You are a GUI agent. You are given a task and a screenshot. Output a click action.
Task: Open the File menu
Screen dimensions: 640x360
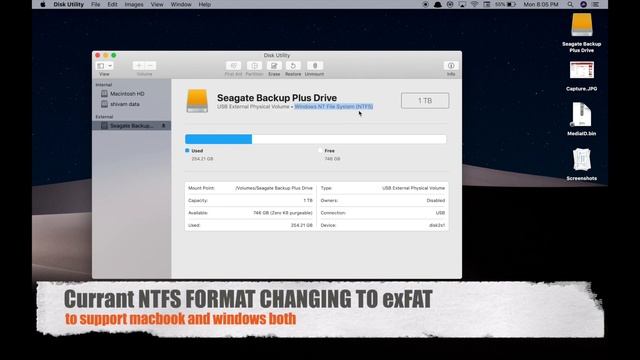coord(96,4)
